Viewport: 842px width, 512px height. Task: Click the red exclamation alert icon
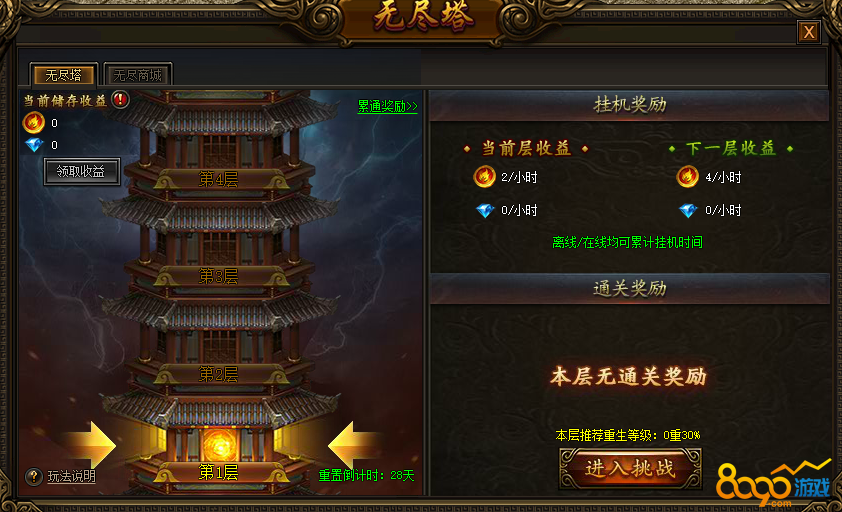[120, 99]
